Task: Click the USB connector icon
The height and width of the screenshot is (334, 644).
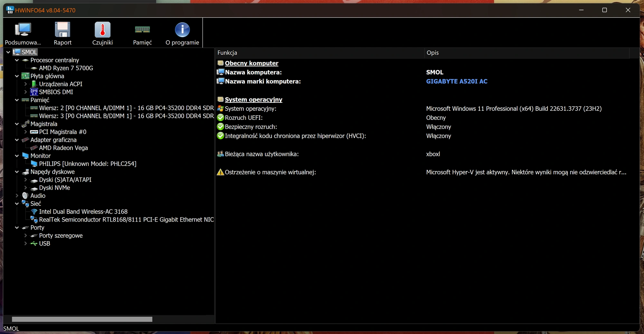Action: coord(34,243)
